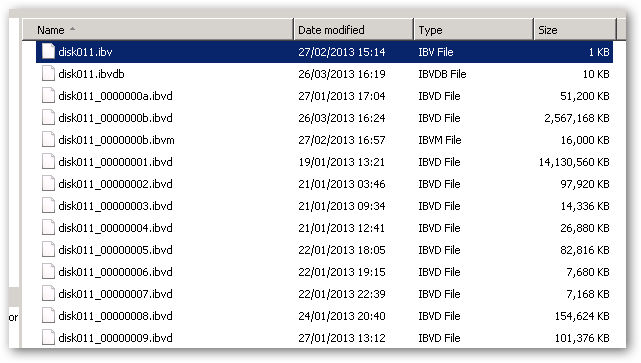Click the date 27/01/2013 13:12
Viewport: 641px width, 363px height.
(x=342, y=338)
